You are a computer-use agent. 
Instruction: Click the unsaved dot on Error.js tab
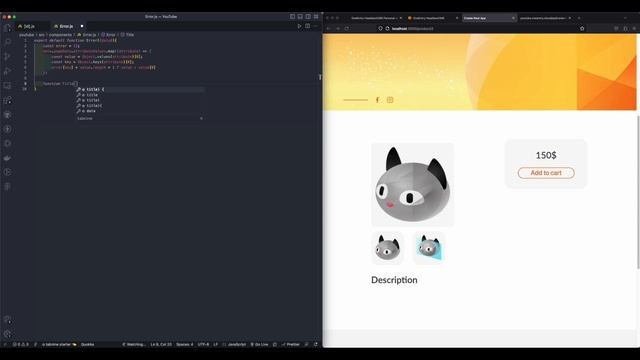pos(82,26)
